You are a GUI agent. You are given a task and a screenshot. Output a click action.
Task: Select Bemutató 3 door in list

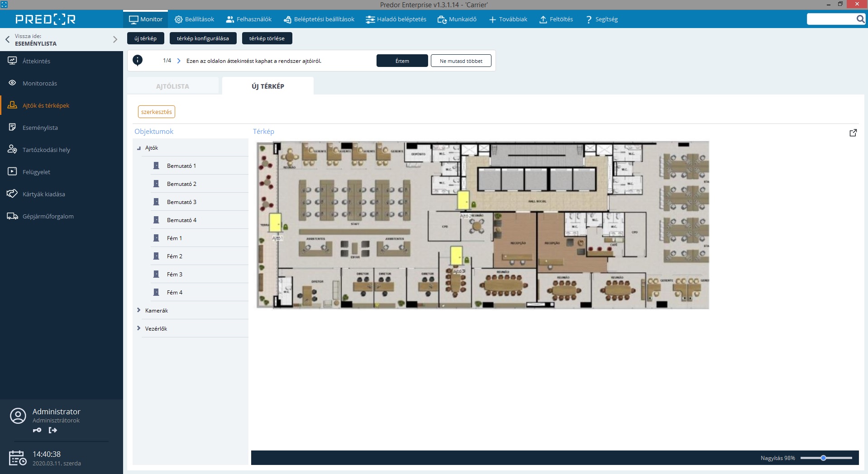(x=181, y=202)
